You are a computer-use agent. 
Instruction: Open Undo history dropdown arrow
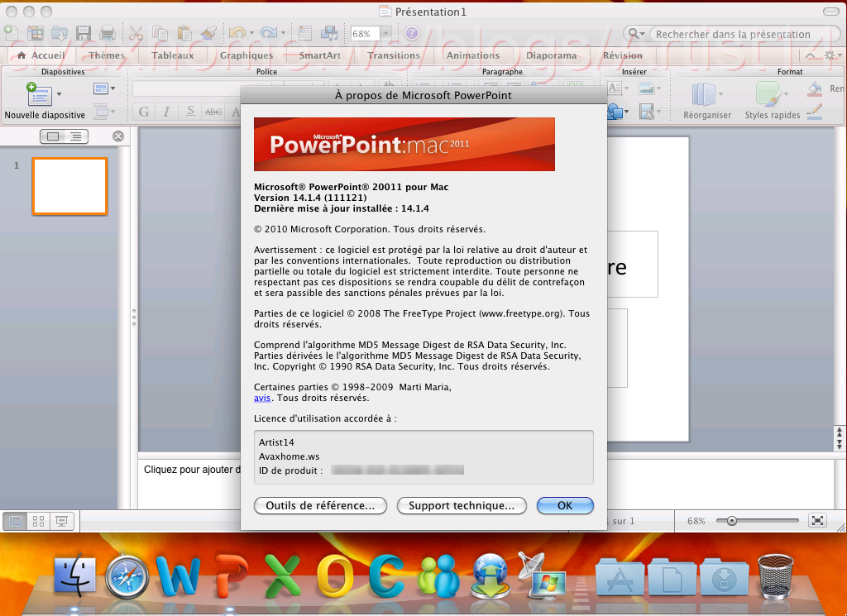click(251, 34)
